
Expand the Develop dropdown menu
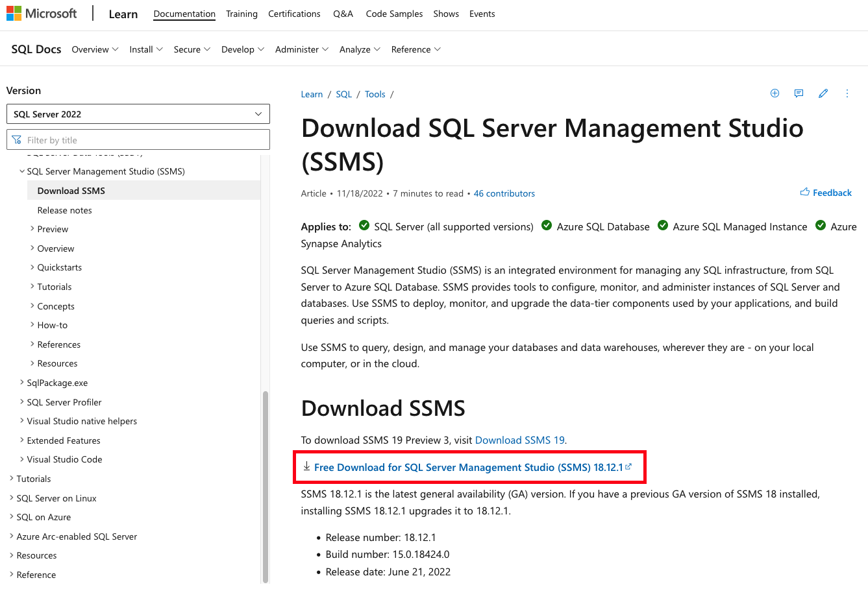[243, 49]
